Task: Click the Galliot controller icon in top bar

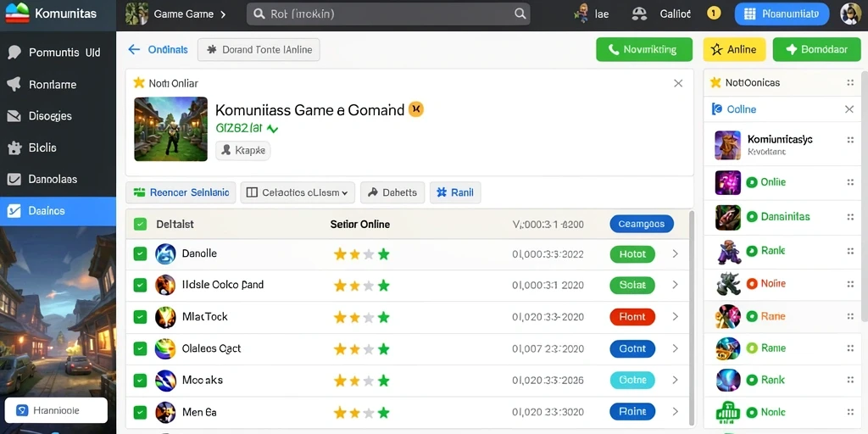Action: coord(639,14)
